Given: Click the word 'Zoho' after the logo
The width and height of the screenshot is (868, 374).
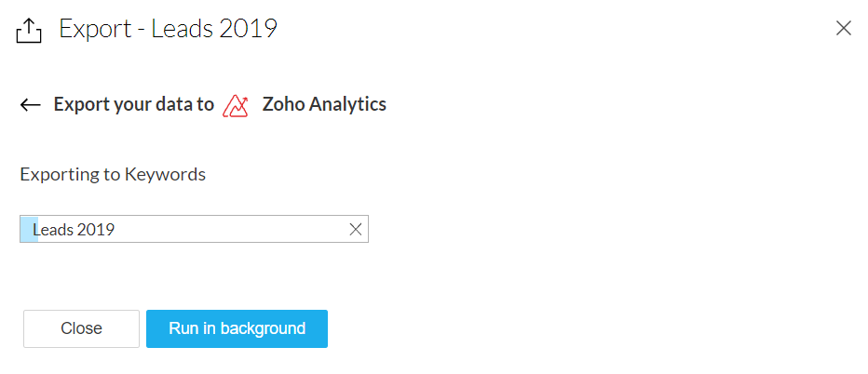Looking at the screenshot, I should pos(282,104).
